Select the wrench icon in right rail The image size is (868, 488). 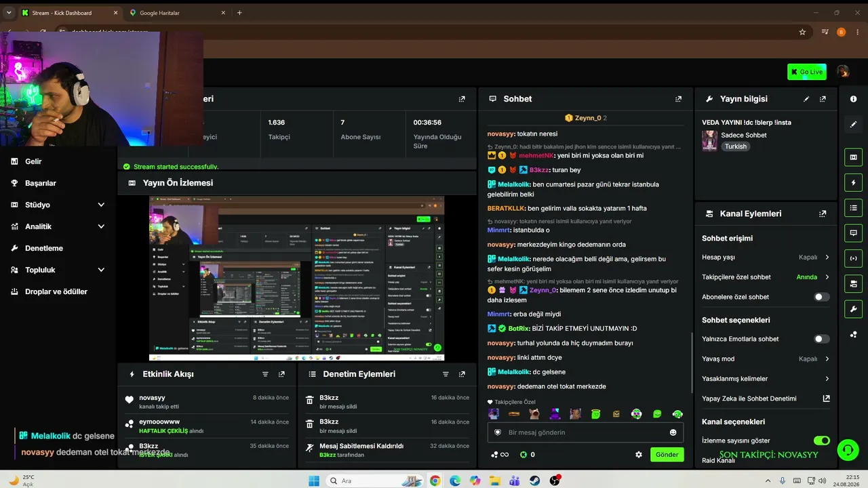tap(853, 309)
